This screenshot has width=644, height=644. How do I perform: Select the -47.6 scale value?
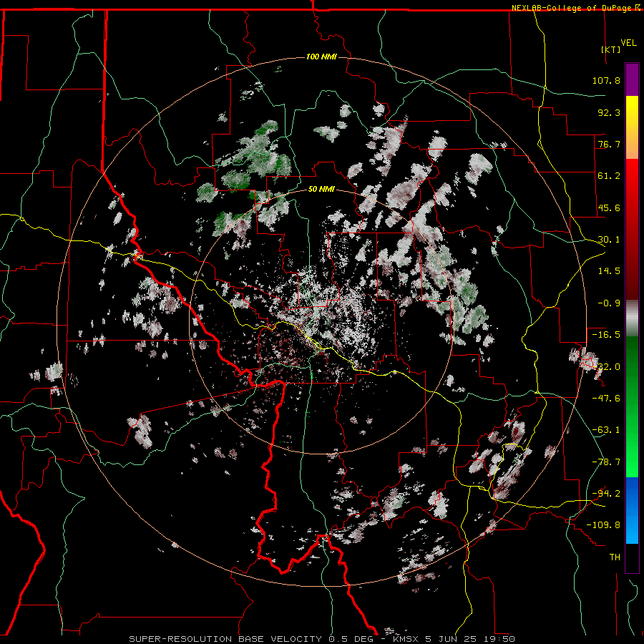606,399
